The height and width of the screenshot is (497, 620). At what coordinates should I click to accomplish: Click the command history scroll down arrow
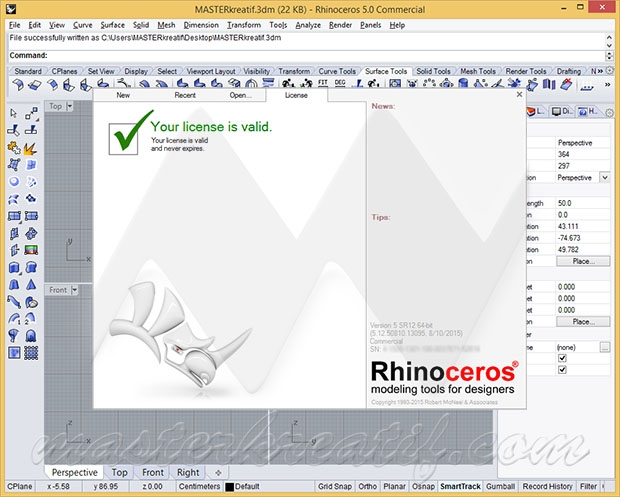609,45
